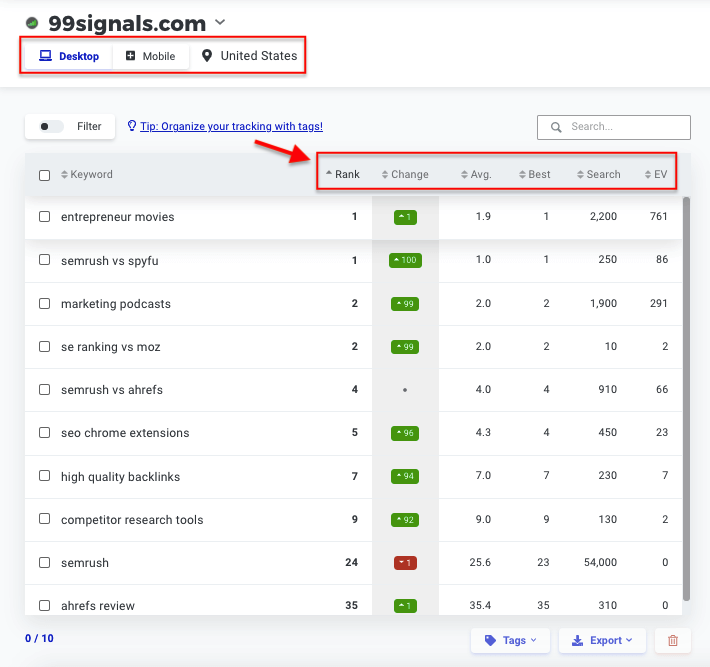Click the table's vertical scrollbar
This screenshot has width=710, height=667.
[x=686, y=398]
